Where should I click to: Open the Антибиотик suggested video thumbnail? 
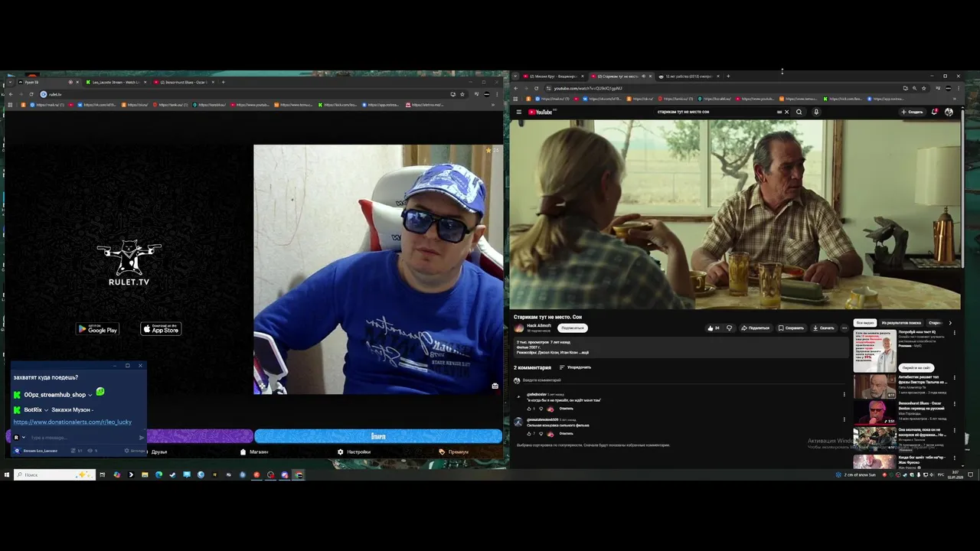point(874,386)
